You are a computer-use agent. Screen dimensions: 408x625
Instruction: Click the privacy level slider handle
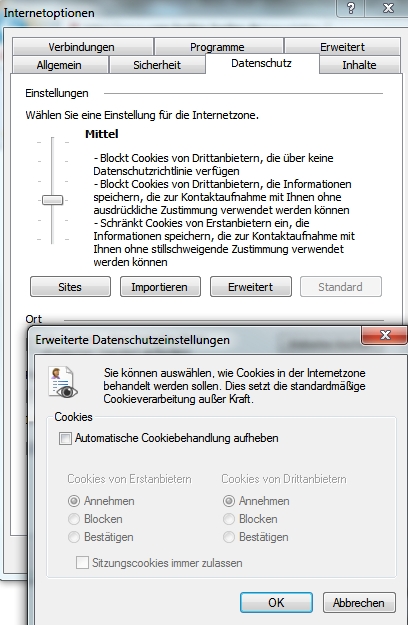click(53, 200)
